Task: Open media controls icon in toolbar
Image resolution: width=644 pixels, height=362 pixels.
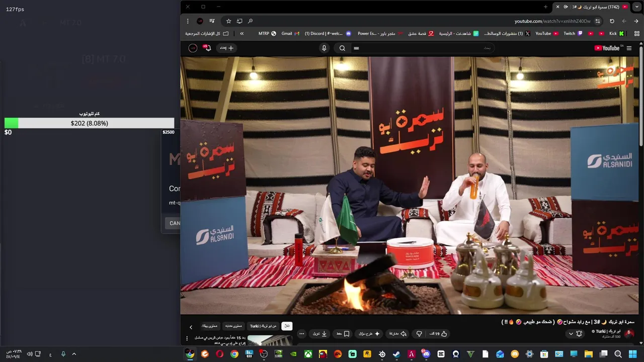Action: (212, 21)
